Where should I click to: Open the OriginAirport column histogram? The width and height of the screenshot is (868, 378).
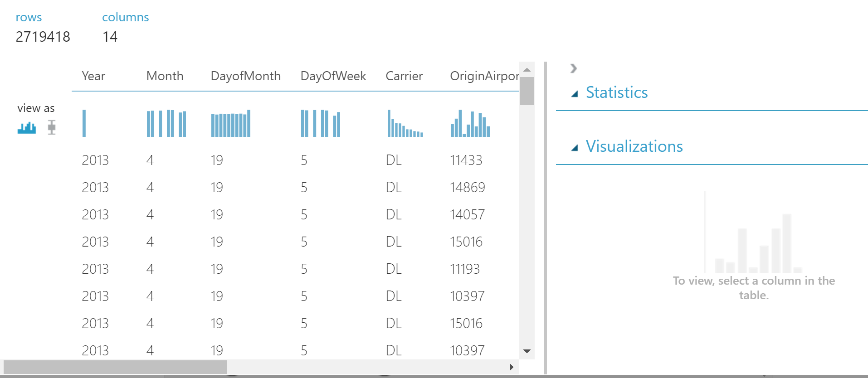(x=470, y=123)
